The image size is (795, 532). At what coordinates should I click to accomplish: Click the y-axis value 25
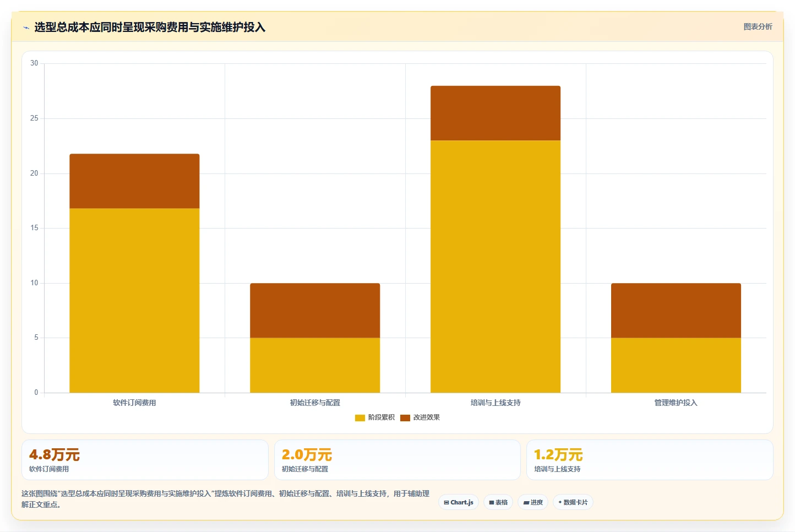coord(34,118)
